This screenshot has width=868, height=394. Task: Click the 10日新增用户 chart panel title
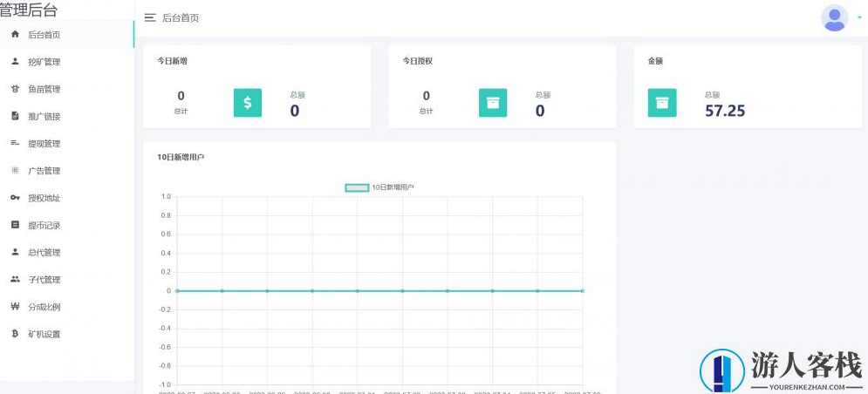(x=181, y=157)
